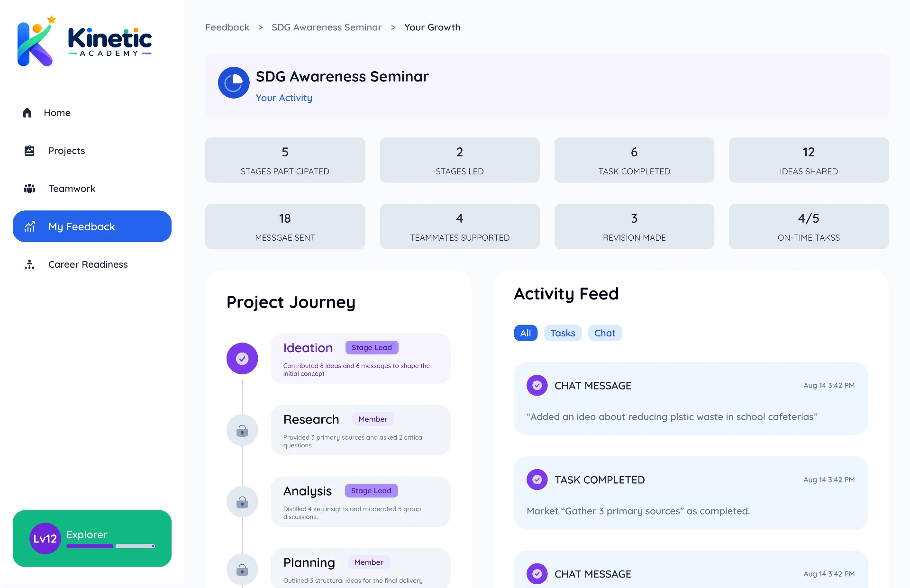The image size is (910, 588).
Task: Click the On-Time Takss stat card
Action: pyautogui.click(x=809, y=226)
